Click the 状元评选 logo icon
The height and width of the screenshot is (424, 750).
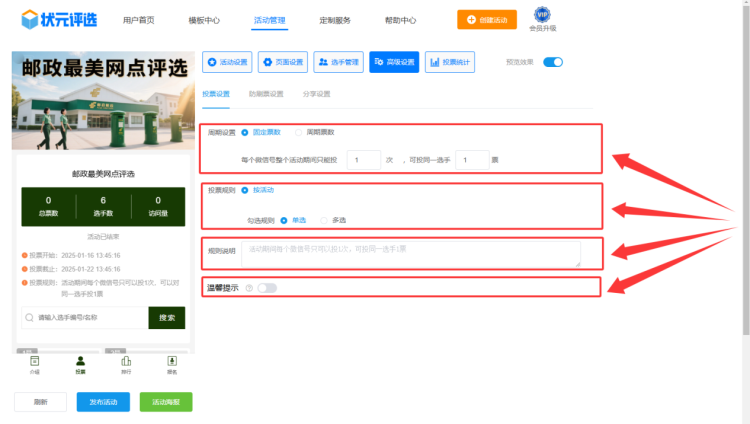(32, 19)
